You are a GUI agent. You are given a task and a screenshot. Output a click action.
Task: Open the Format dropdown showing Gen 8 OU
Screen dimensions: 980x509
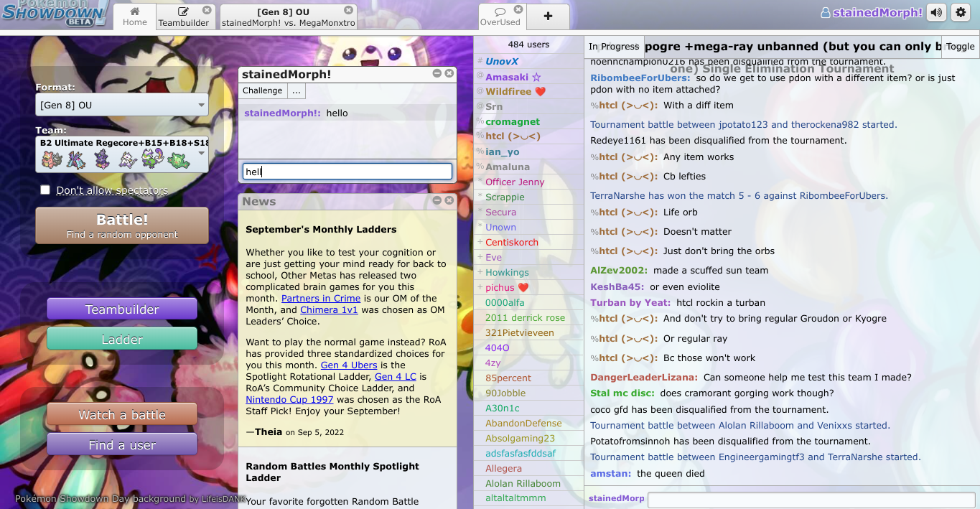tap(122, 105)
